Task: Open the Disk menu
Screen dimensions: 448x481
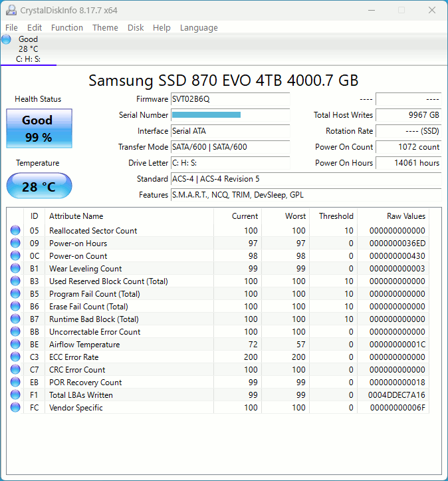Action: point(136,27)
